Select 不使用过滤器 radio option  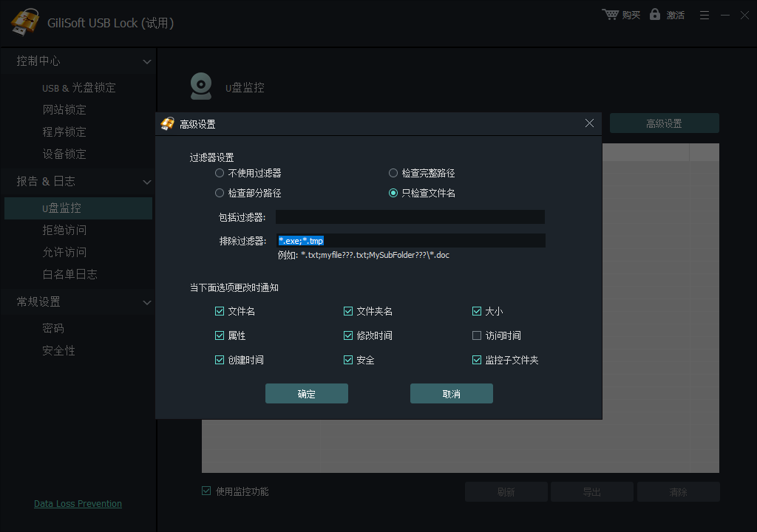click(x=219, y=173)
